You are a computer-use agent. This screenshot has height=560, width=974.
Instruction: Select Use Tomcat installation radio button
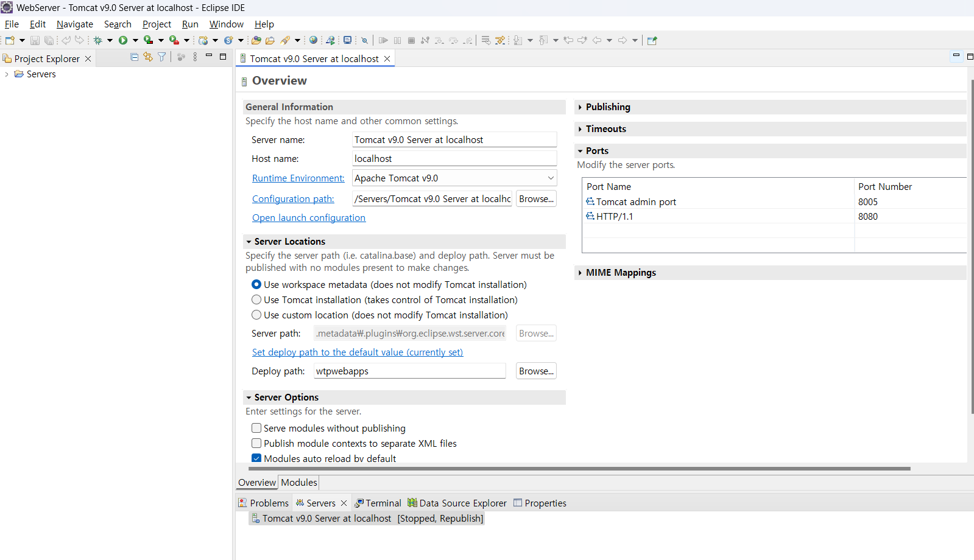pos(256,299)
